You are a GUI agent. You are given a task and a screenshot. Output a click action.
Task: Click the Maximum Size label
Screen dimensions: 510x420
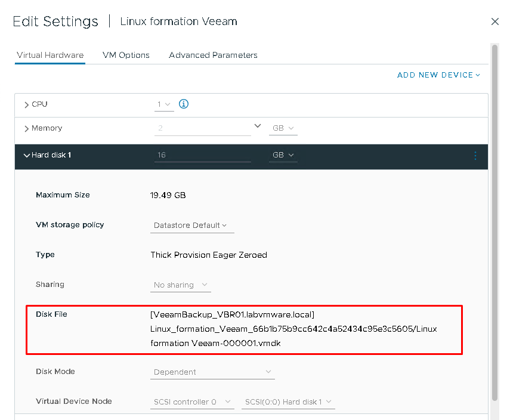click(x=63, y=195)
